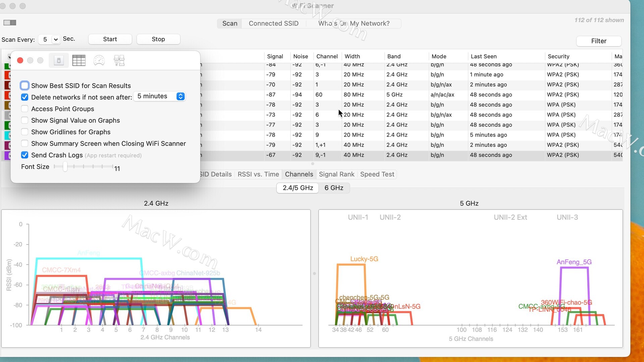Enable Show Gridlines for Graphs
The height and width of the screenshot is (362, 644).
pyautogui.click(x=24, y=132)
